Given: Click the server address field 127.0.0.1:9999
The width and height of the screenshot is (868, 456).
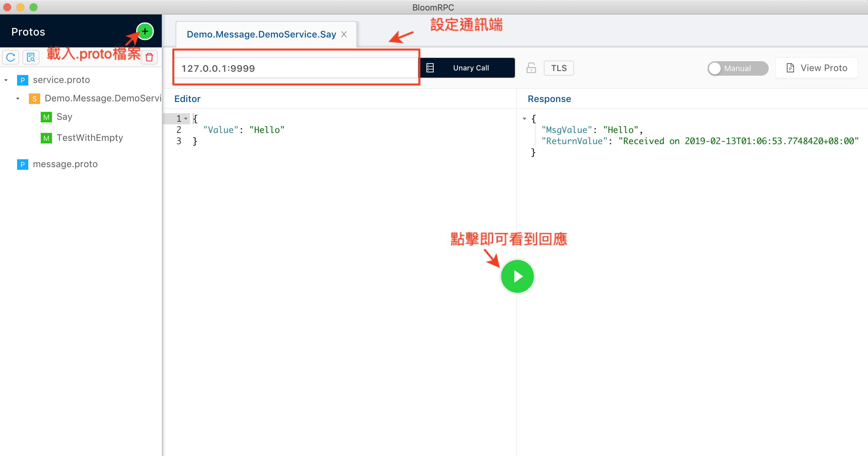Looking at the screenshot, I should coord(296,68).
